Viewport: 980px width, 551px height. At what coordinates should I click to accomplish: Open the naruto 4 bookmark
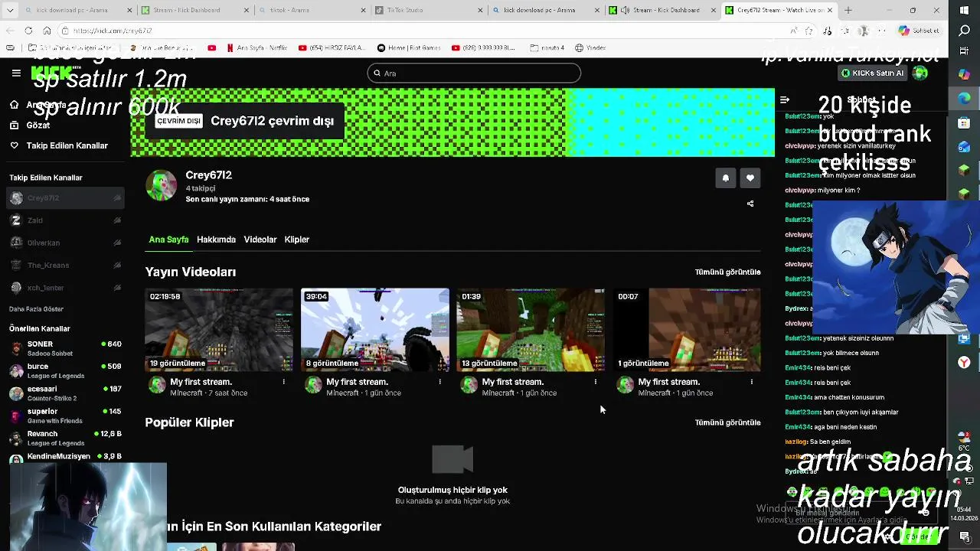547,47
